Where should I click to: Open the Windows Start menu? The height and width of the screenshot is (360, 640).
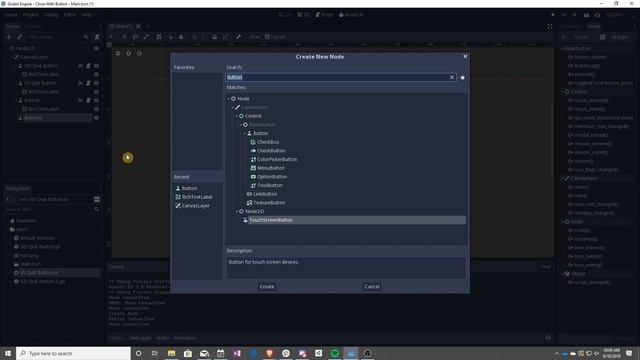(x=7, y=353)
